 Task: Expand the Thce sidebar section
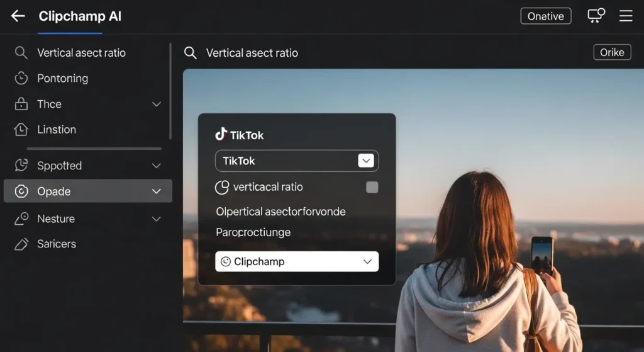[157, 104]
